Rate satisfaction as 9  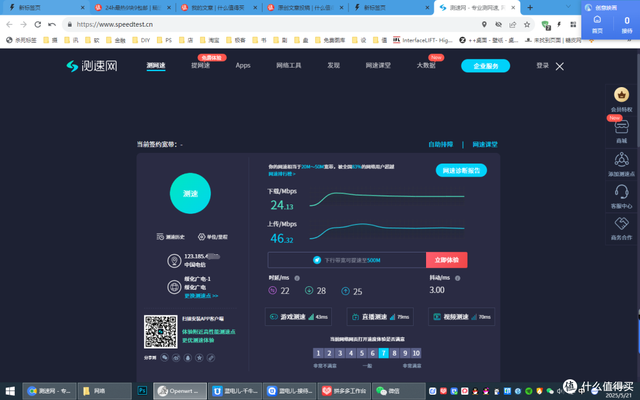pyautogui.click(x=405, y=353)
